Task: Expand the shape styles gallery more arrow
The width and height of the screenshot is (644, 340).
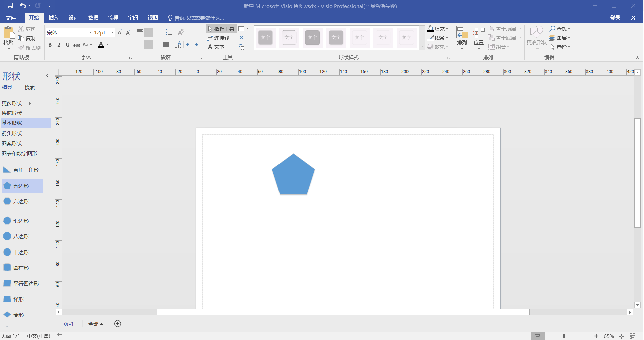Action: tap(422, 47)
